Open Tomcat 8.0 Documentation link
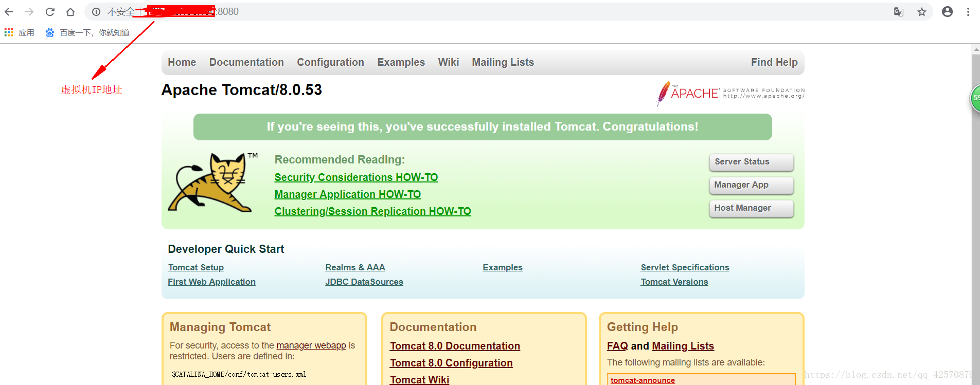 pyautogui.click(x=455, y=346)
